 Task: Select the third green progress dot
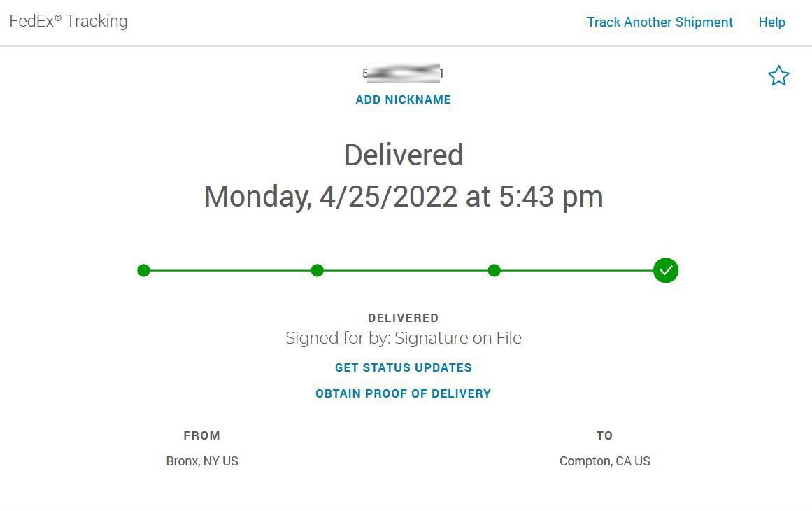(x=494, y=270)
